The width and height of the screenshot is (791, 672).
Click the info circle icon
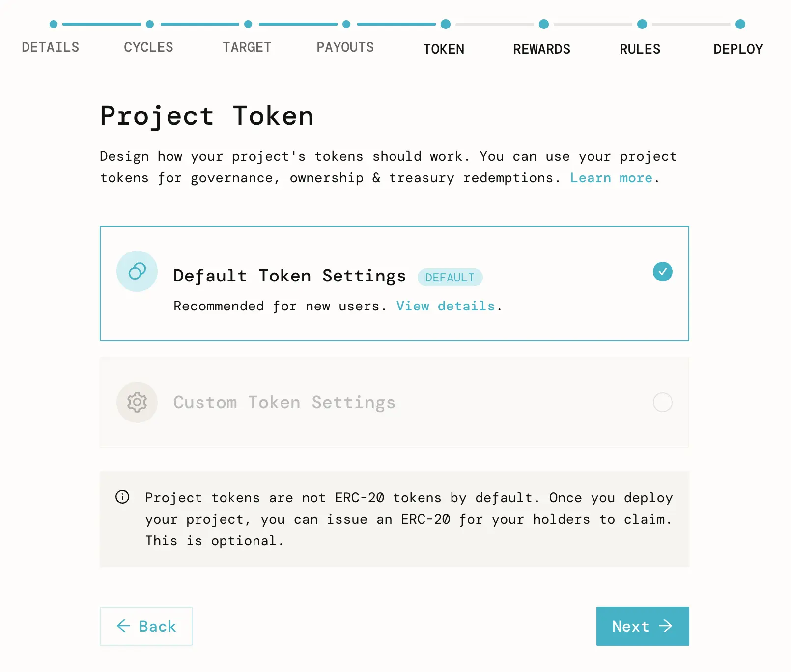pyautogui.click(x=122, y=497)
